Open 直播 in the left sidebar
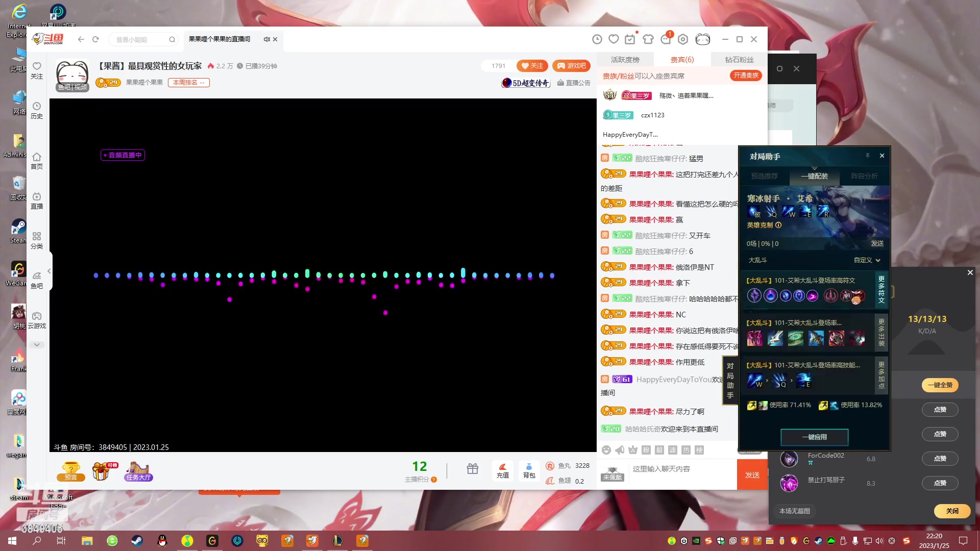 pyautogui.click(x=37, y=201)
